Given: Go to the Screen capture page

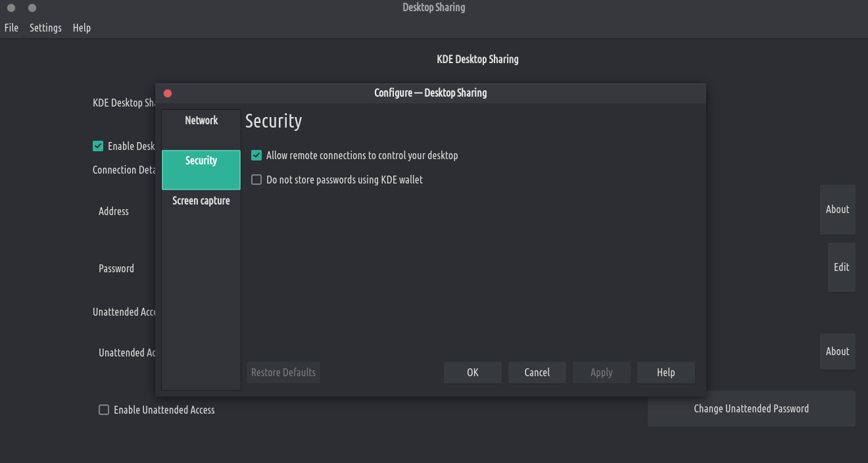Looking at the screenshot, I should (x=201, y=201).
